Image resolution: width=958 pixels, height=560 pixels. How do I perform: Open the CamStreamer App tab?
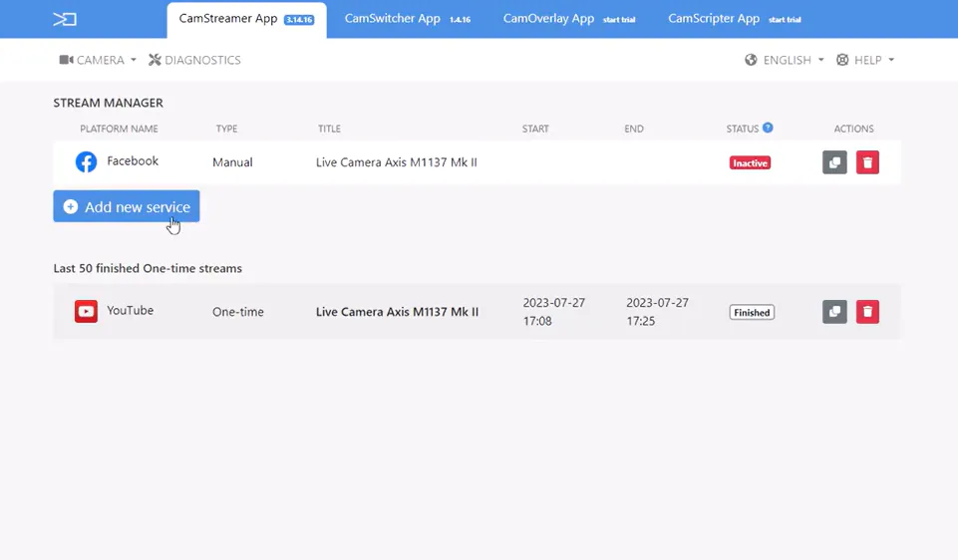246,20
